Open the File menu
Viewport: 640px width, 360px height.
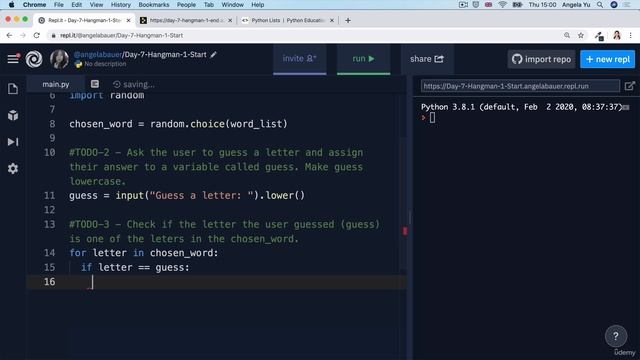tap(59, 5)
